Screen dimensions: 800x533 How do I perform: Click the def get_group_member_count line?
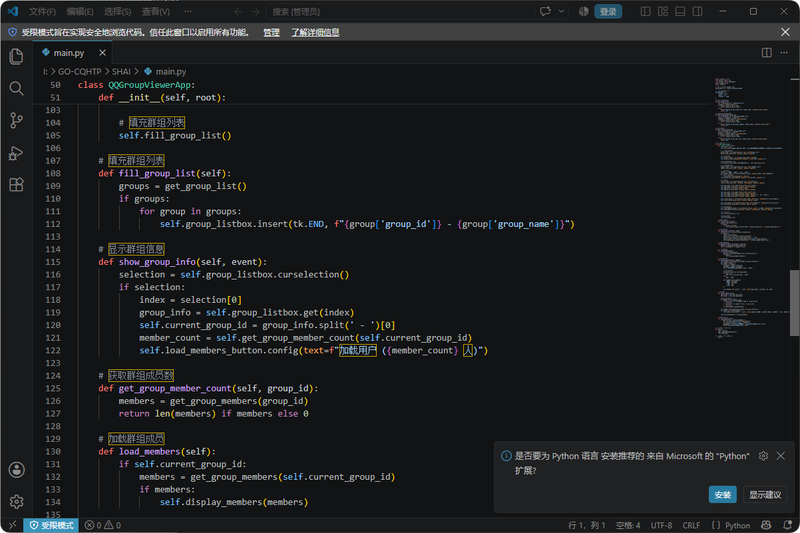[208, 388]
